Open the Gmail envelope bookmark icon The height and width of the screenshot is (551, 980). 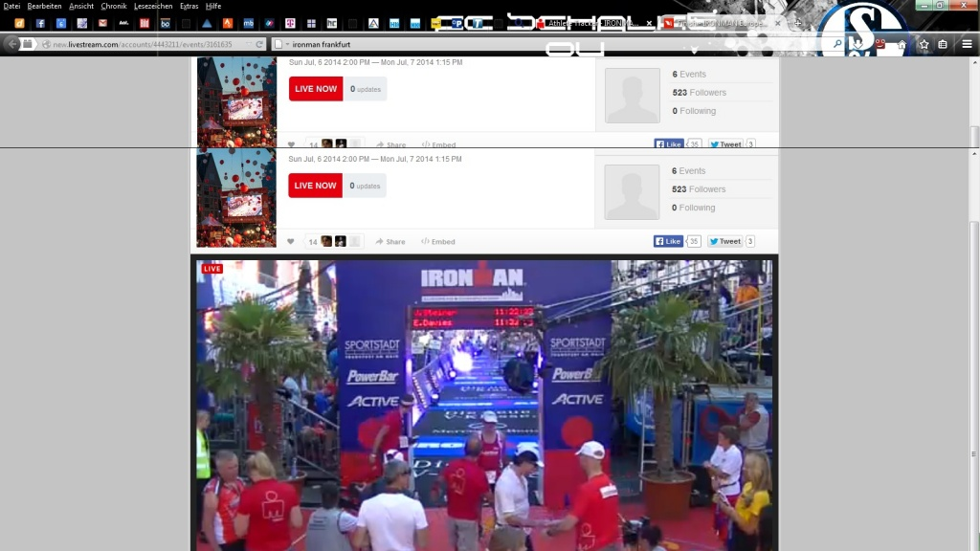pos(103,23)
